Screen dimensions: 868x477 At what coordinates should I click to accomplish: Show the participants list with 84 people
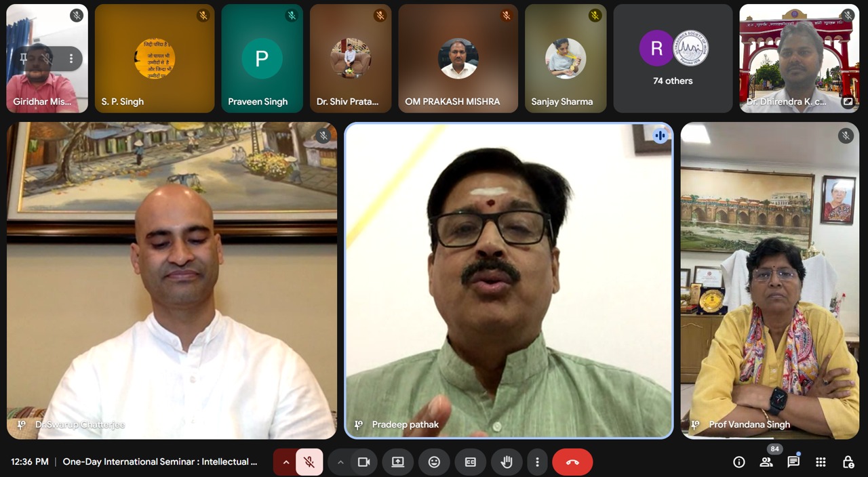click(766, 462)
